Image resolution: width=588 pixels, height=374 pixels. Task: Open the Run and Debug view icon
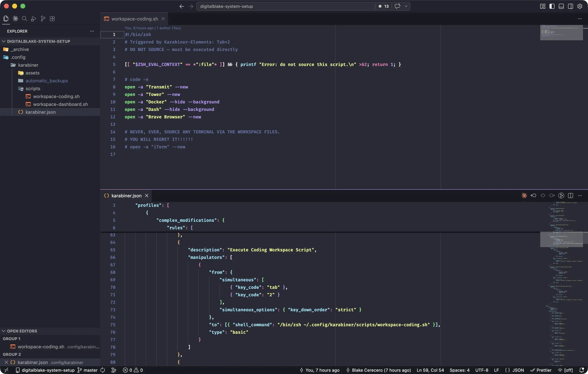[x=34, y=19]
